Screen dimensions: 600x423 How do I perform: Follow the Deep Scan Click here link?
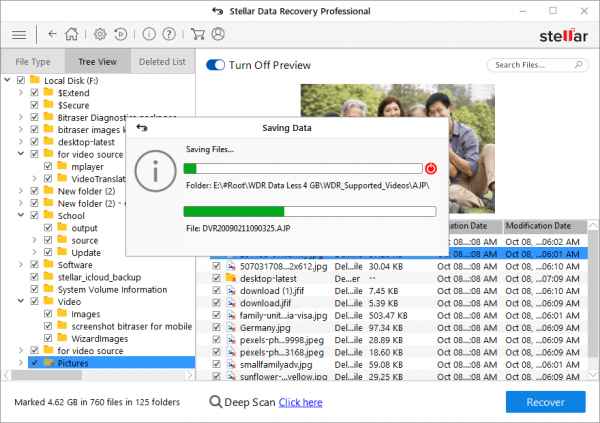[x=300, y=402]
